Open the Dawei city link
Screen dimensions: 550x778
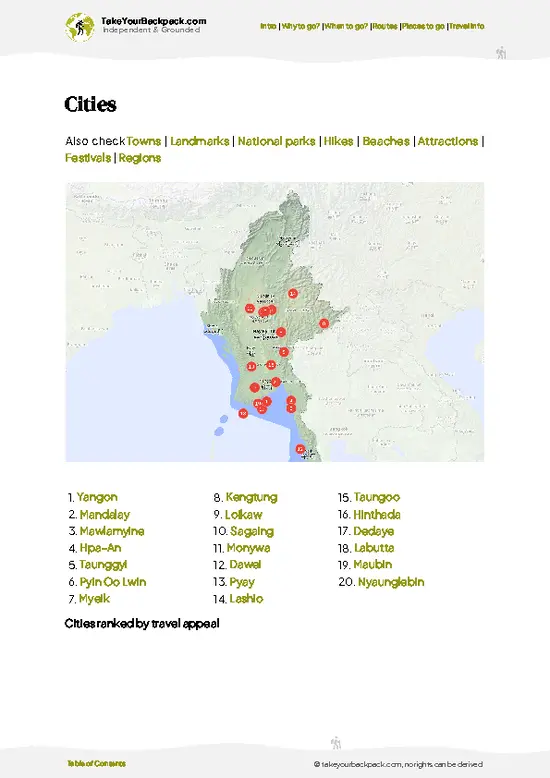click(x=245, y=565)
